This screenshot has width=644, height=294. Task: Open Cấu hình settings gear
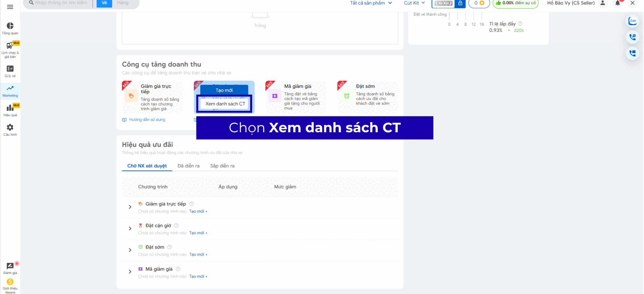(10, 130)
